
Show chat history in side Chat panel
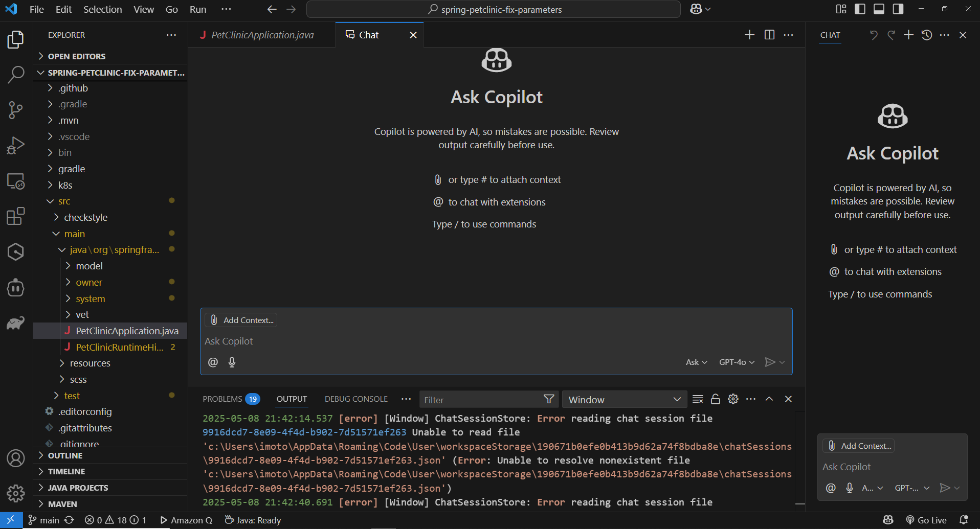[x=927, y=35]
